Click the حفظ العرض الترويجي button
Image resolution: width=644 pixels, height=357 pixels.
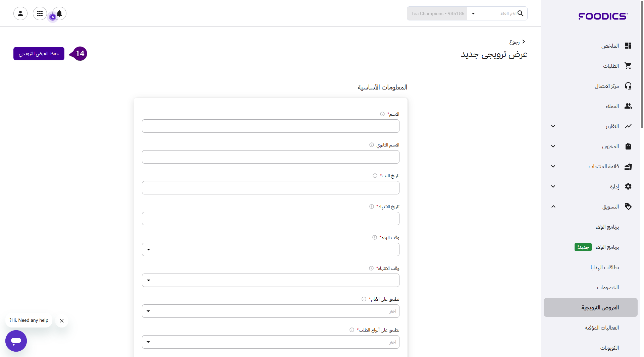(x=39, y=54)
